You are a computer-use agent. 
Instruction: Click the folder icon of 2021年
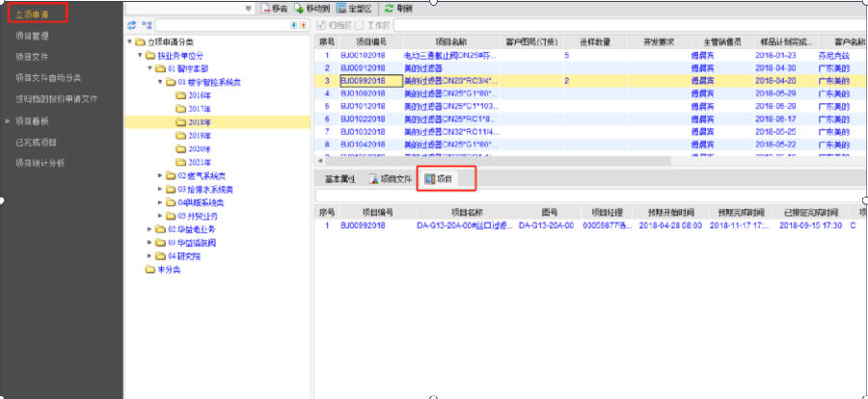(x=180, y=162)
